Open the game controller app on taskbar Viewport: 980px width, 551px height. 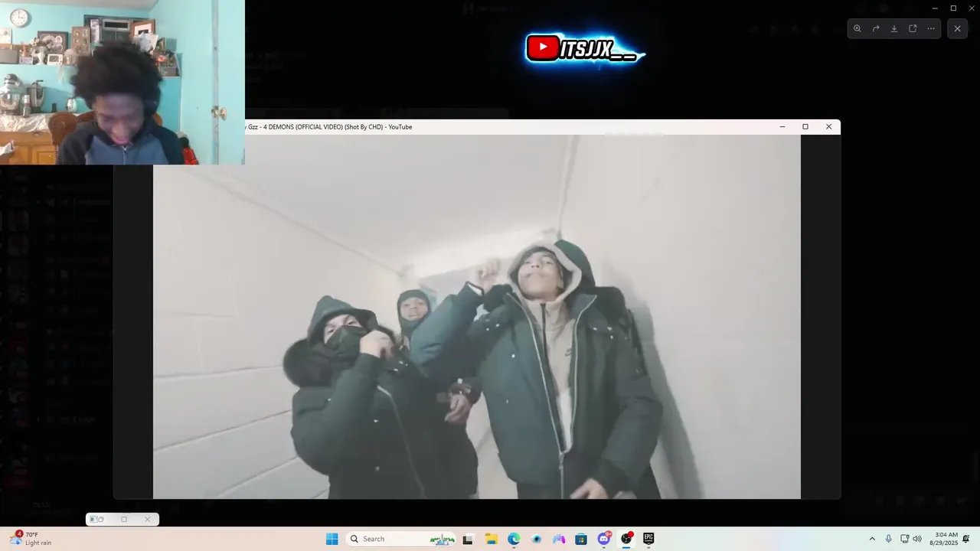[559, 539]
